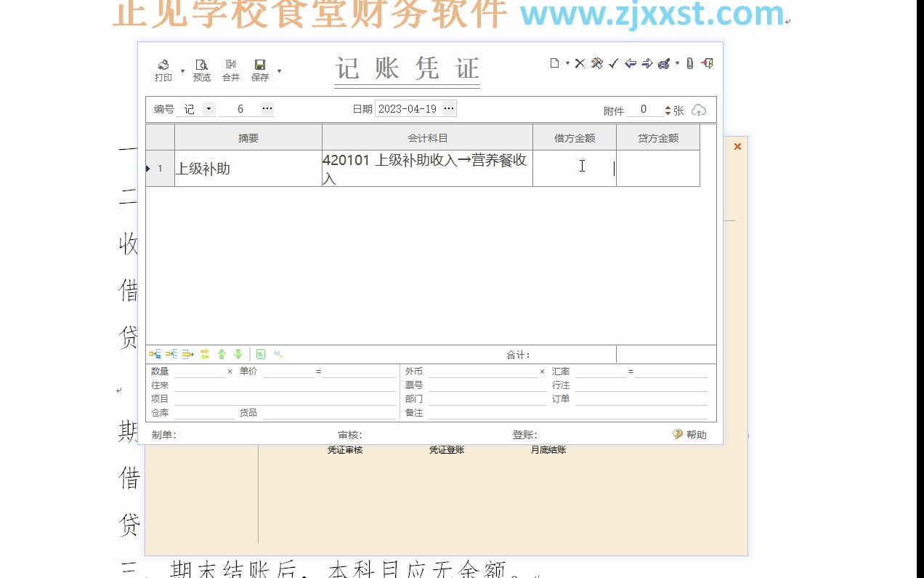924x578 pixels.
Task: Go to next voucher via right arrow icon
Action: (x=646, y=63)
